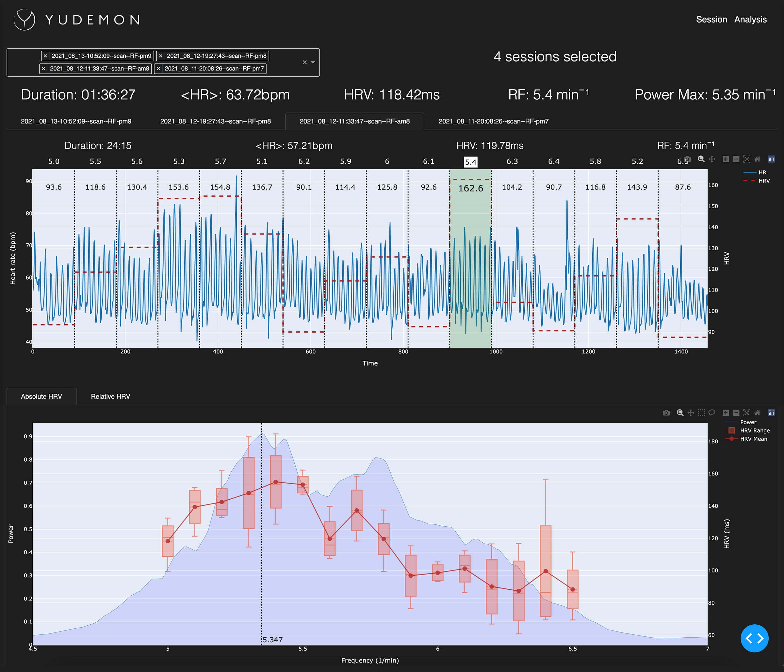Click the "HRV: 119.78ms" session stat
Screen dimensions: 784x672
point(490,146)
